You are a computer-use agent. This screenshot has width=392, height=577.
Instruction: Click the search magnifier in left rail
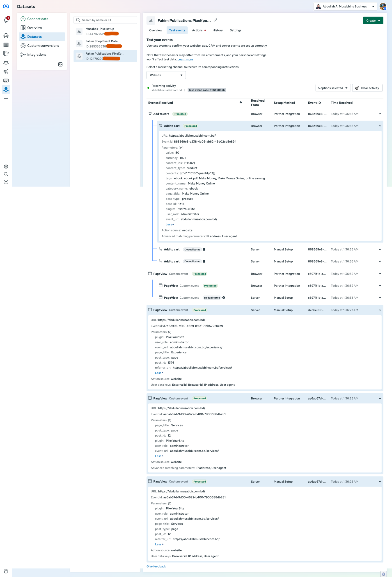pyautogui.click(x=6, y=174)
